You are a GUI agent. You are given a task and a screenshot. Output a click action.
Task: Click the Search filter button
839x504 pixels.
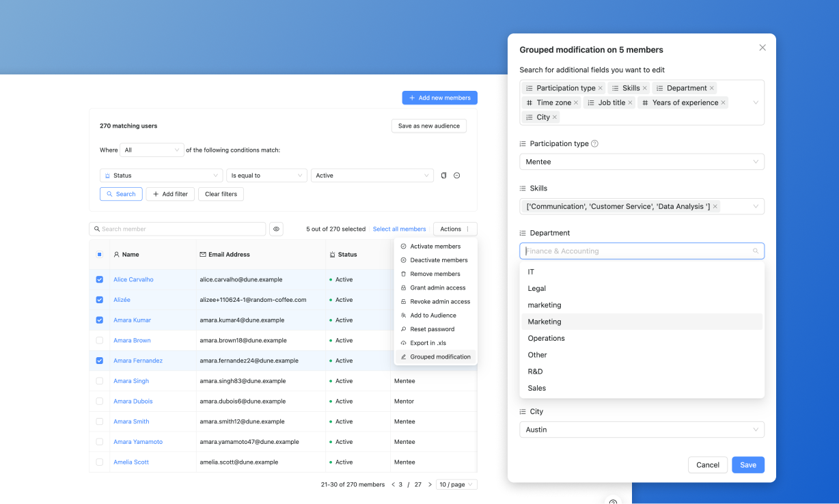(121, 194)
